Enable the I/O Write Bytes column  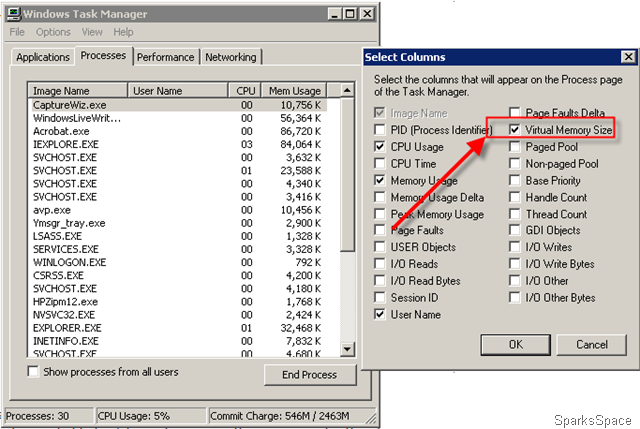[515, 264]
